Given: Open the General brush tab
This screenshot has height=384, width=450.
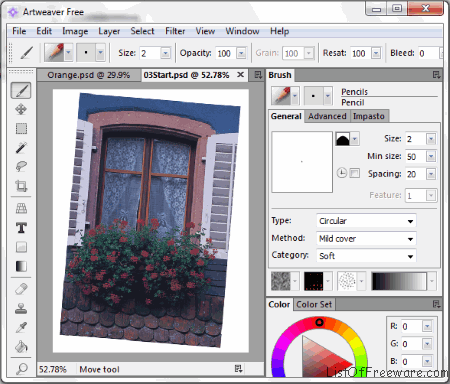Looking at the screenshot, I should (286, 116).
